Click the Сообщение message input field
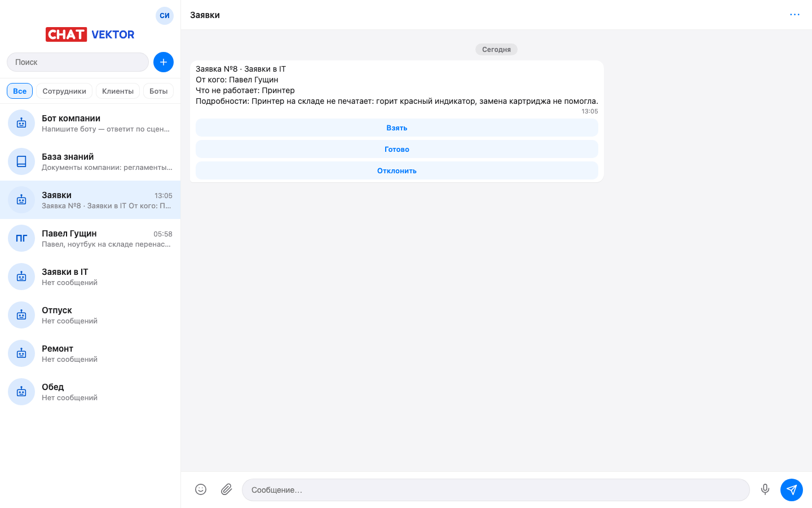812x508 pixels. [x=496, y=490]
